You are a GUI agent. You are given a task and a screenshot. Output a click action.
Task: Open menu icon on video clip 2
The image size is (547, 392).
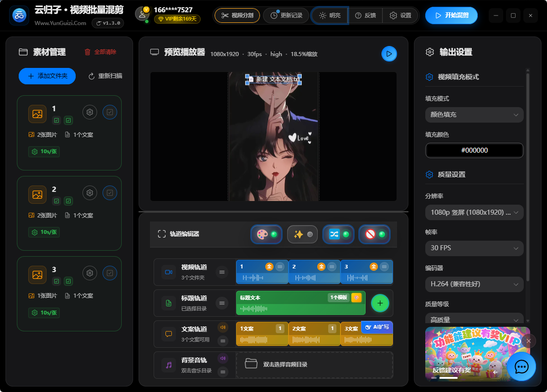(332, 267)
